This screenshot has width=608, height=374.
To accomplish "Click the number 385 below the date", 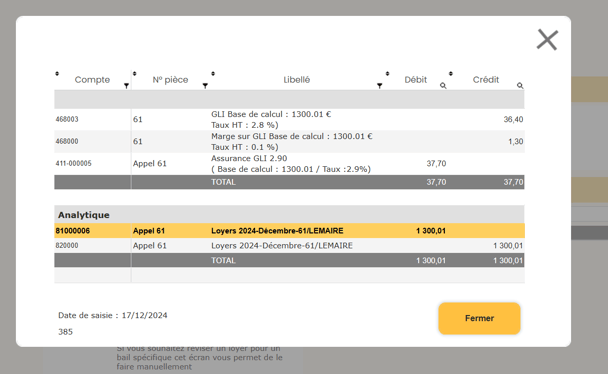I will [66, 332].
